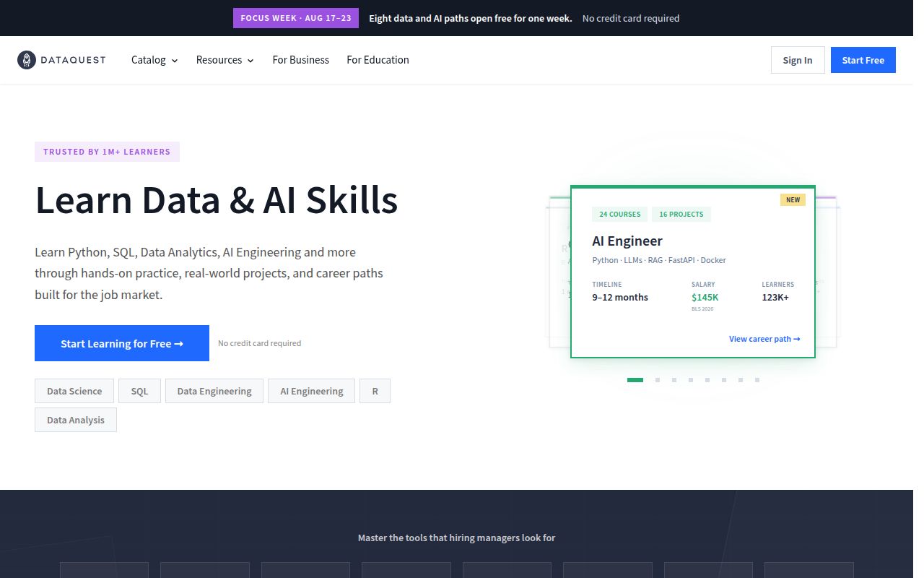Click the Learn Data & AI Skills heading
924x578 pixels.
click(217, 200)
